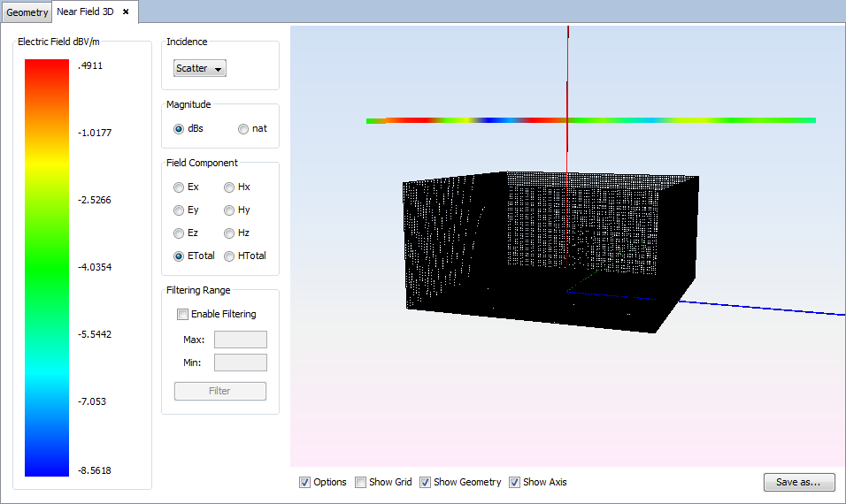This screenshot has width=846, height=504.
Task: Tick the Enable Filtering checkbox
Action: [183, 314]
